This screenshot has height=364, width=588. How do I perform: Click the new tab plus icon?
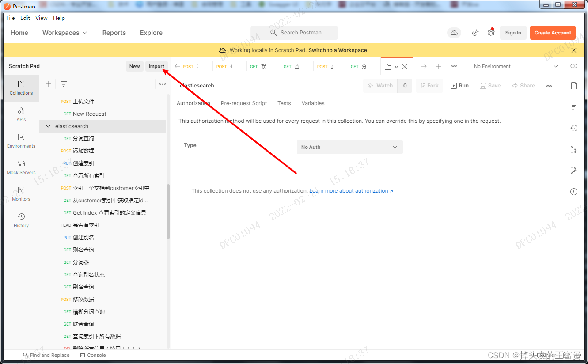pos(438,66)
